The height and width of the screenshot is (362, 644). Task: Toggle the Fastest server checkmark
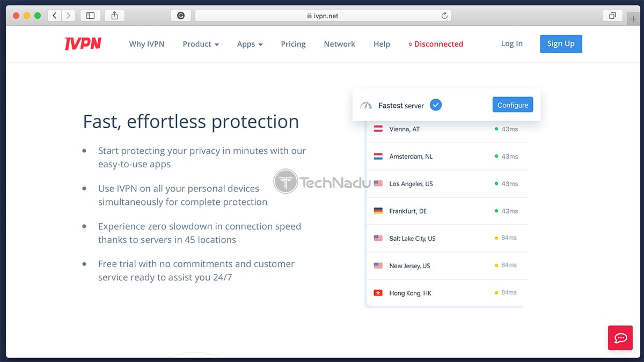[x=436, y=105]
